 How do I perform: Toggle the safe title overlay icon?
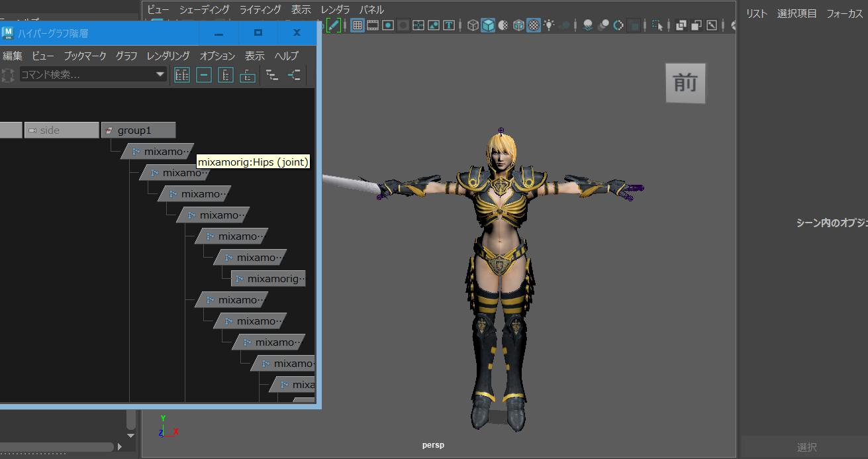(x=449, y=25)
